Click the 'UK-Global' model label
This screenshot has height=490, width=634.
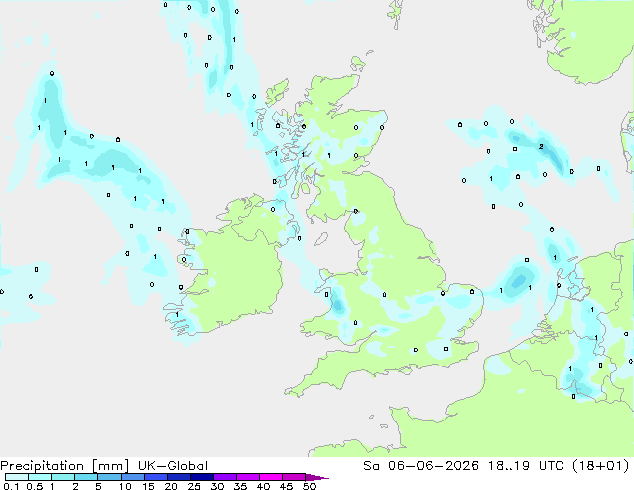(x=173, y=466)
